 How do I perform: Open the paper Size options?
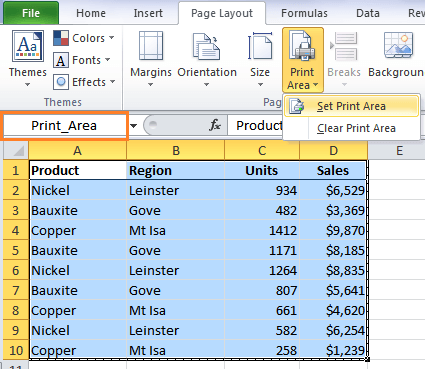[x=260, y=59]
